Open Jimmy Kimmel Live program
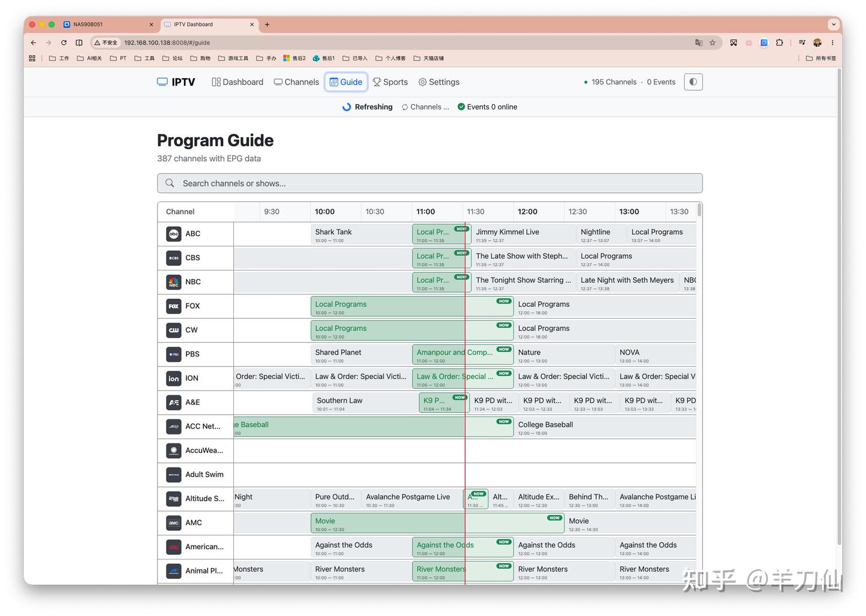 (523, 234)
